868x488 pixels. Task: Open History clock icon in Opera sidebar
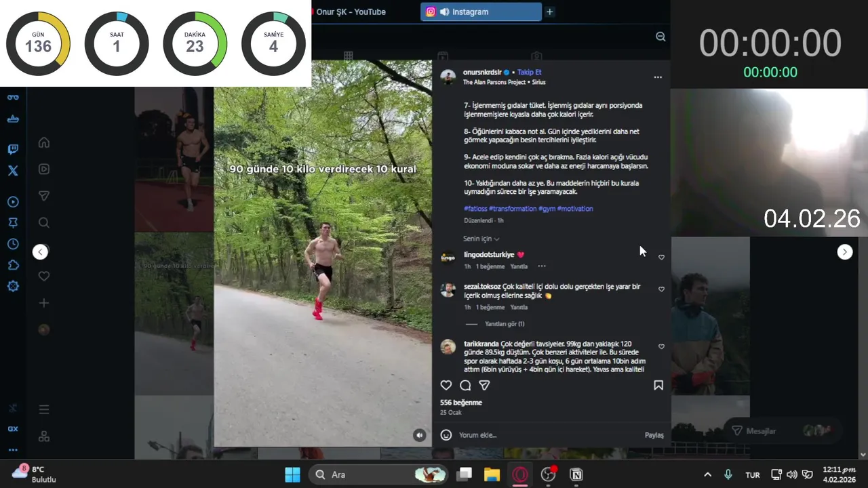coord(13,244)
